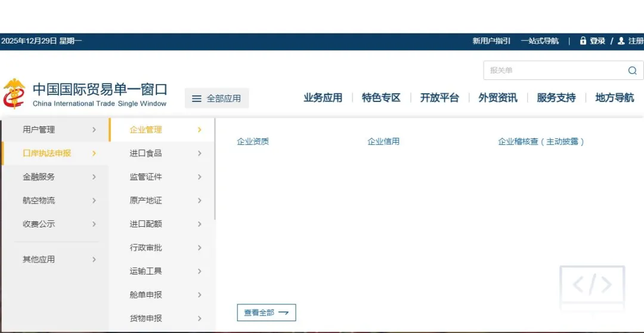Select 监管证件 in the submenu
The image size is (644, 333).
coord(146,177)
